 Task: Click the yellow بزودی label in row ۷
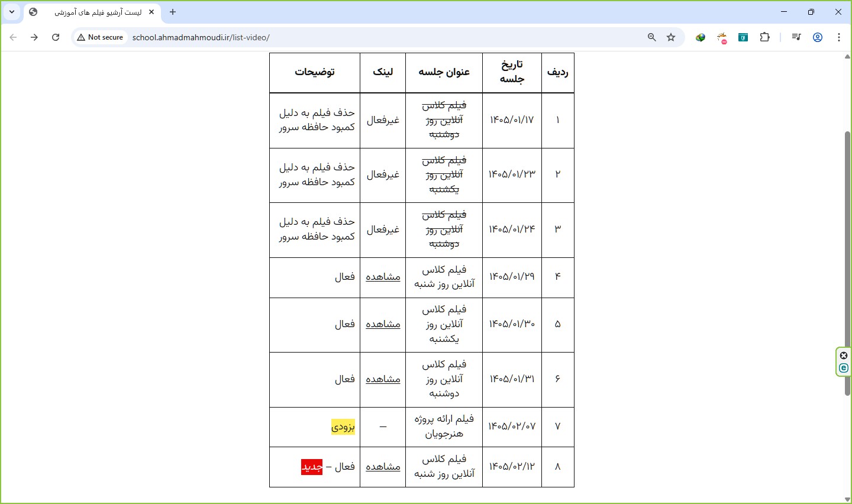click(x=343, y=427)
